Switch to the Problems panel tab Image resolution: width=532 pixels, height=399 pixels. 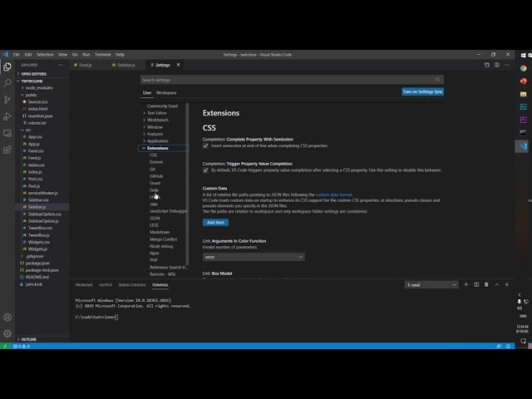84,285
